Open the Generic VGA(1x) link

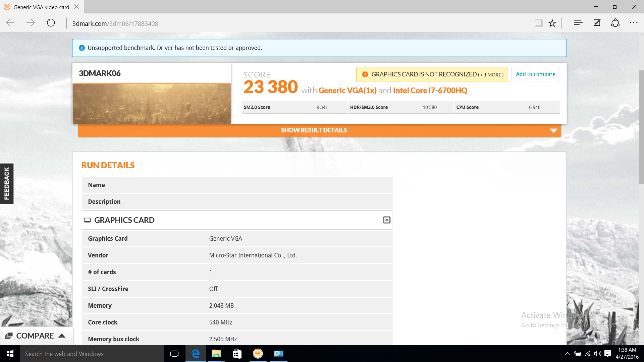point(347,90)
